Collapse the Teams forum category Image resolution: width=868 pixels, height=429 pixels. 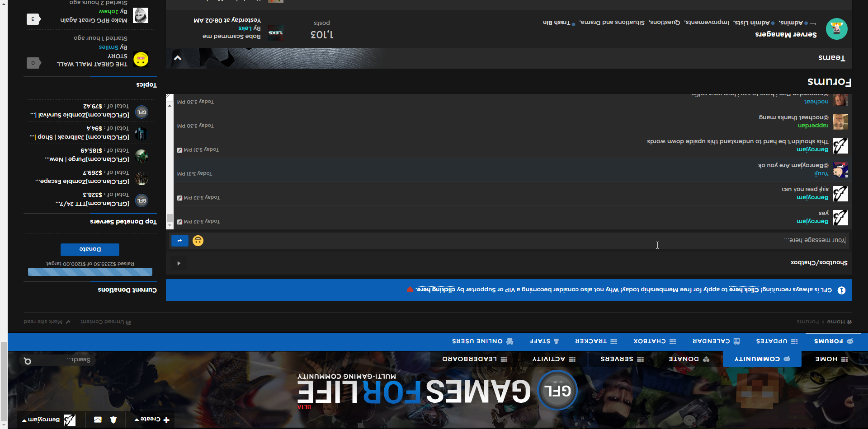178,58
